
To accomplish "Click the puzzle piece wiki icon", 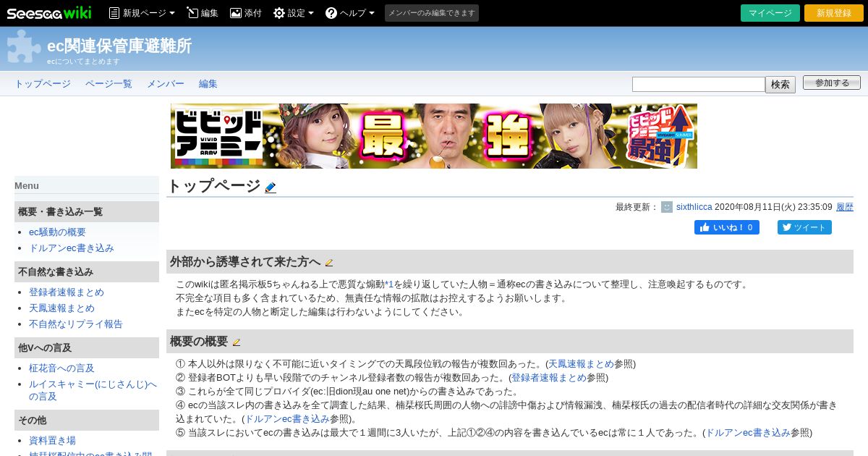I will pyautogui.click(x=24, y=47).
